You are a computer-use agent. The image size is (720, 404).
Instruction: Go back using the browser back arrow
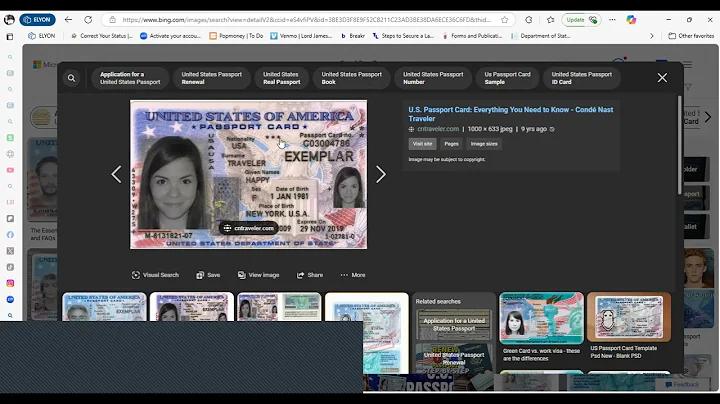pyautogui.click(x=68, y=20)
